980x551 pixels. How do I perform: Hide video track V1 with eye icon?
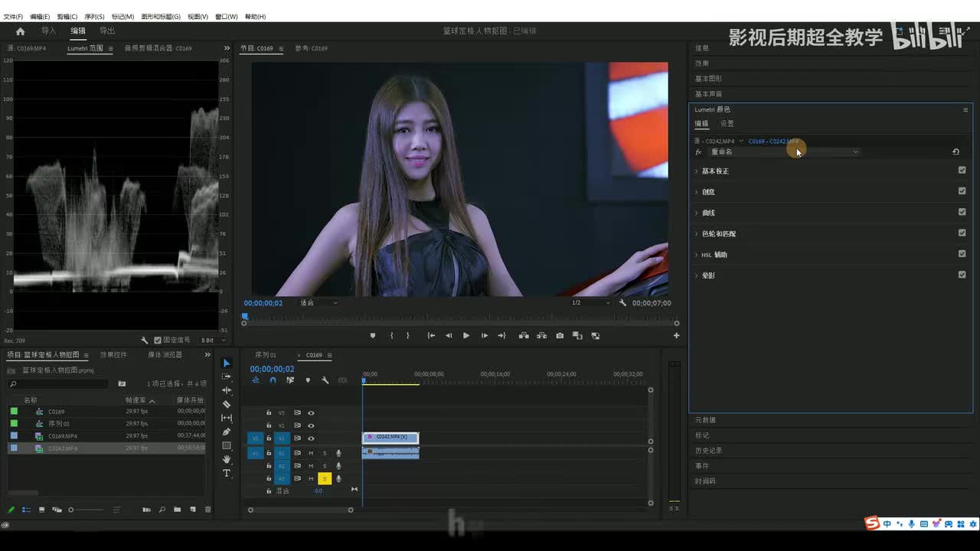[x=311, y=439]
